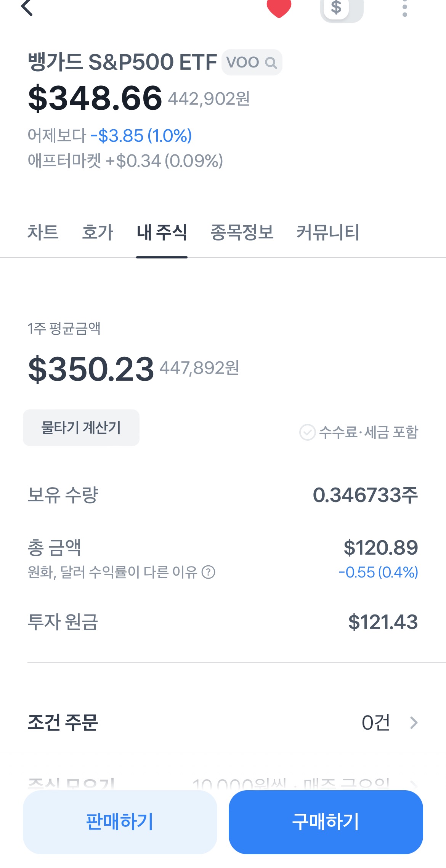Open the 물타기 계산기 button
This screenshot has height=868, width=446.
81,428
